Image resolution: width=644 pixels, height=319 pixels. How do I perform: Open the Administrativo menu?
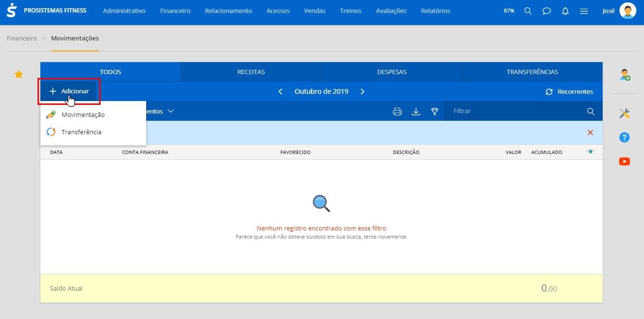coord(124,11)
